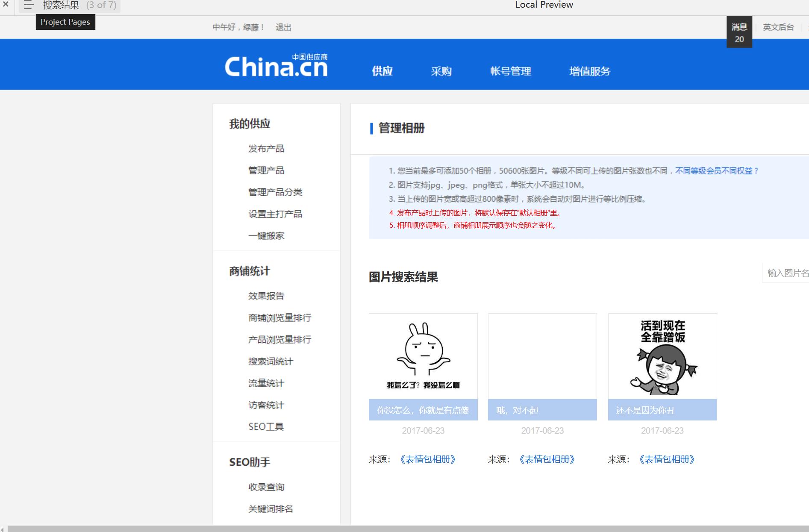Click the SEO助手 sidebar heading
This screenshot has height=532, width=809.
[250, 462]
